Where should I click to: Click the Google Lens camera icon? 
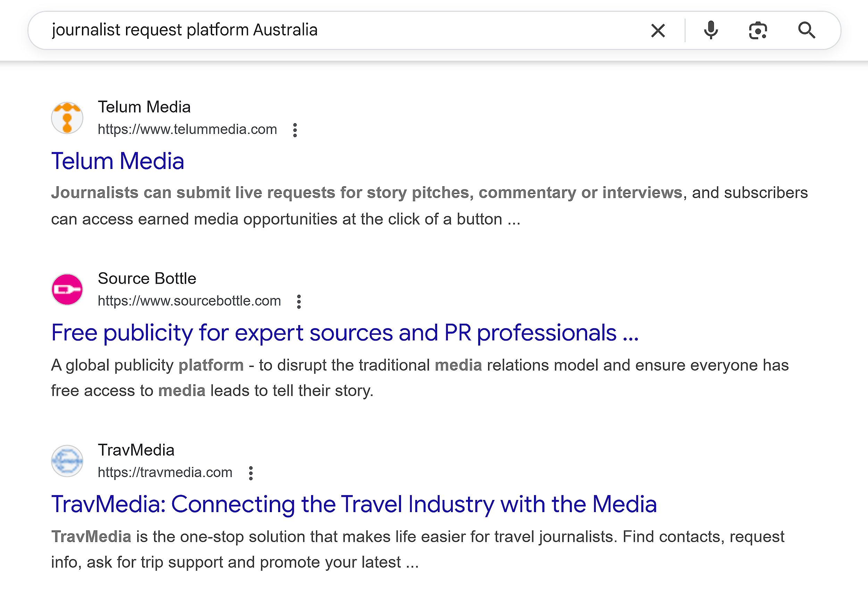757,30
